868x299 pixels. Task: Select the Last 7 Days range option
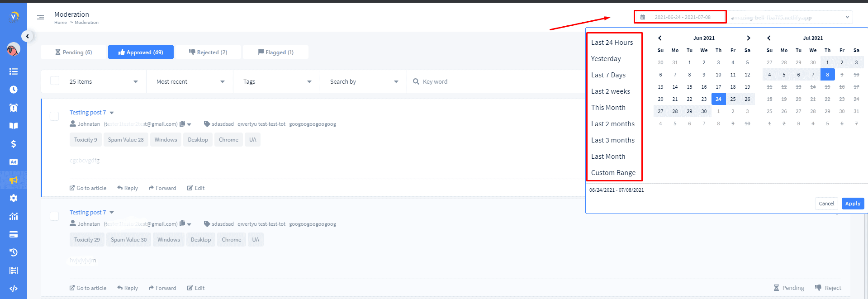click(608, 75)
